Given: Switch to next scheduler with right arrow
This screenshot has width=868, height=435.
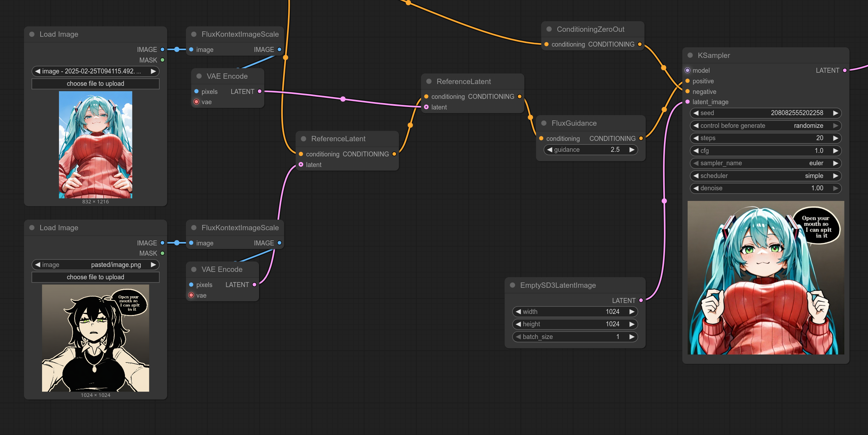Looking at the screenshot, I should tap(835, 176).
